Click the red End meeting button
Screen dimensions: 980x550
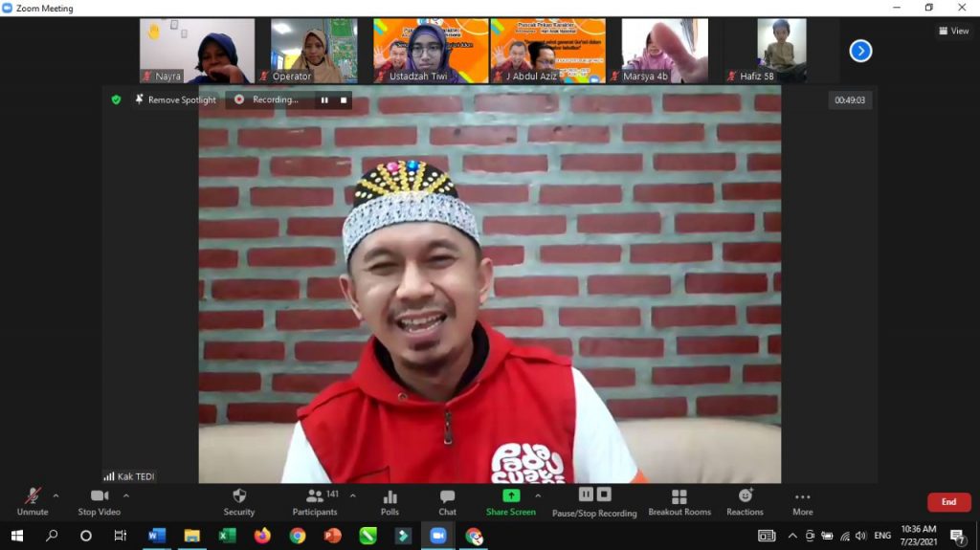(948, 502)
